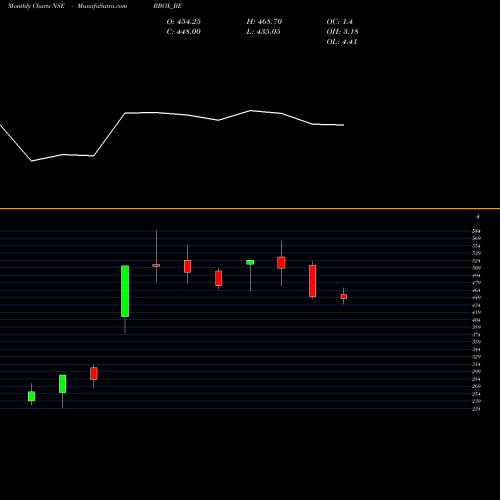Select the high value H: 468.70
Image resolution: width=500 pixels, height=500 pixels.
264,22
